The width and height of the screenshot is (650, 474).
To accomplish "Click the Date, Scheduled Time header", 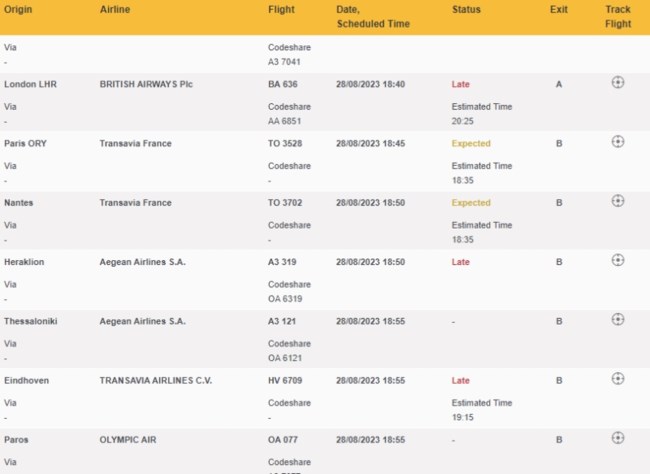I will click(373, 17).
